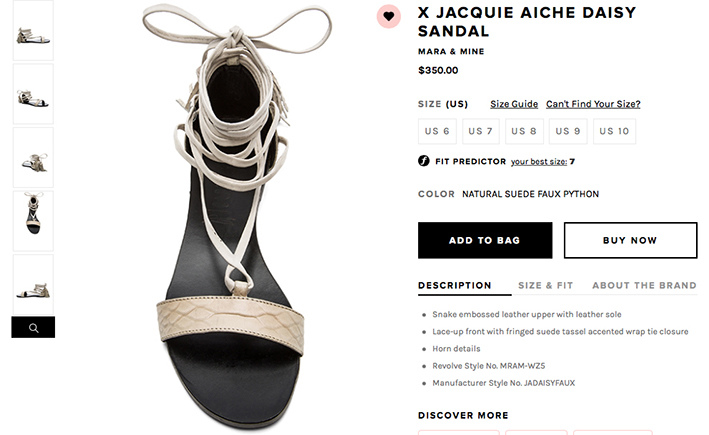The image size is (709, 435).
Task: Click the heart favorite icon
Action: [x=388, y=17]
